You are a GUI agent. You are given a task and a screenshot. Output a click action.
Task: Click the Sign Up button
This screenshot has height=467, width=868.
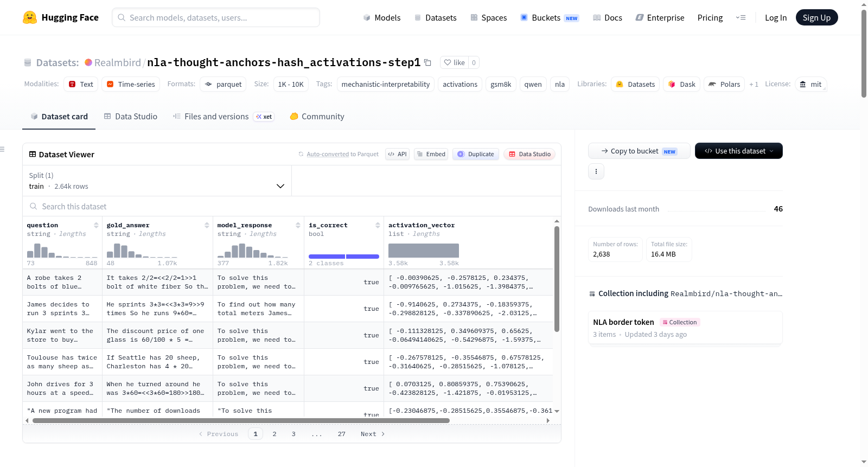pyautogui.click(x=816, y=17)
